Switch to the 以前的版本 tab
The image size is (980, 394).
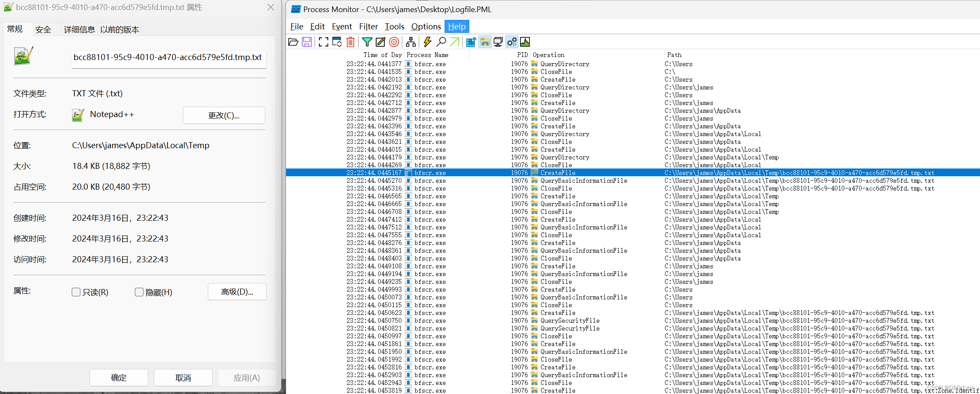120,29
